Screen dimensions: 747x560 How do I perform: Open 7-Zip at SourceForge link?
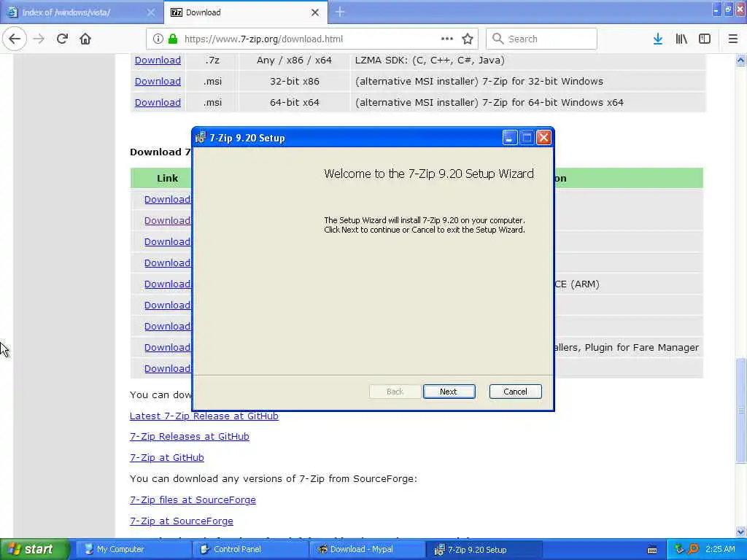pyautogui.click(x=181, y=521)
